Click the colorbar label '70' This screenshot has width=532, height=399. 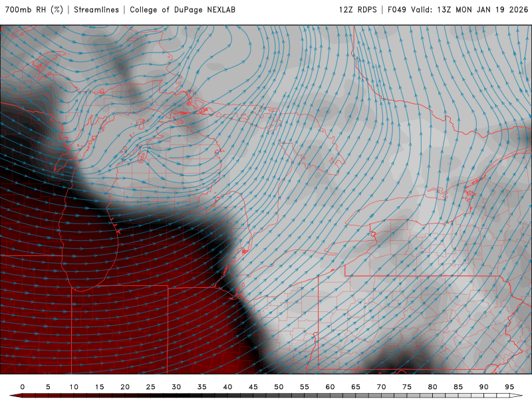coord(381,387)
